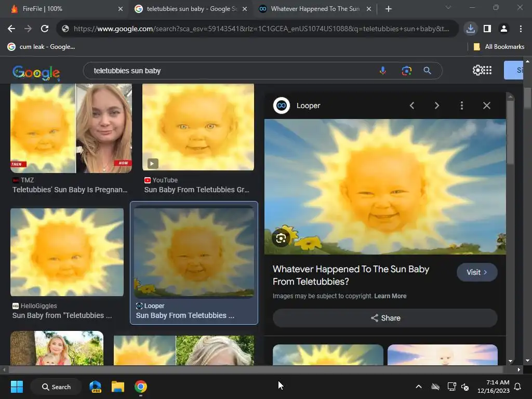Search inside image with Lens overlay icon

[x=281, y=238]
